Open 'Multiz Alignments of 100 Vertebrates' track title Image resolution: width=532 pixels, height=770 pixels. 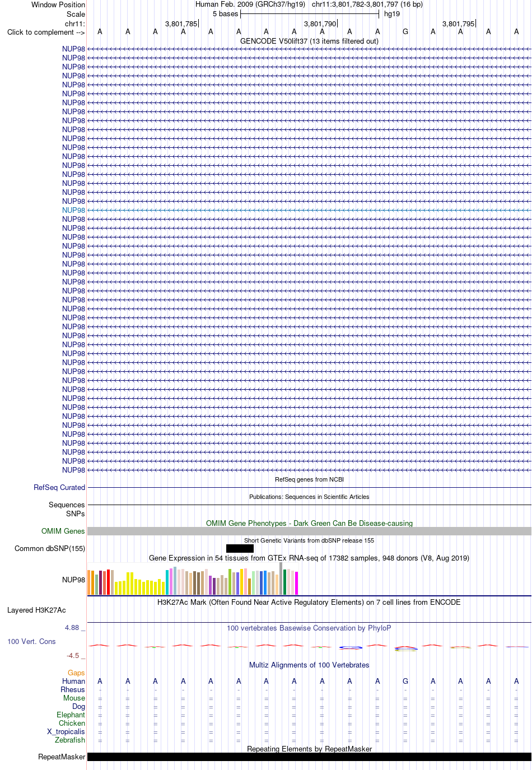click(x=309, y=665)
